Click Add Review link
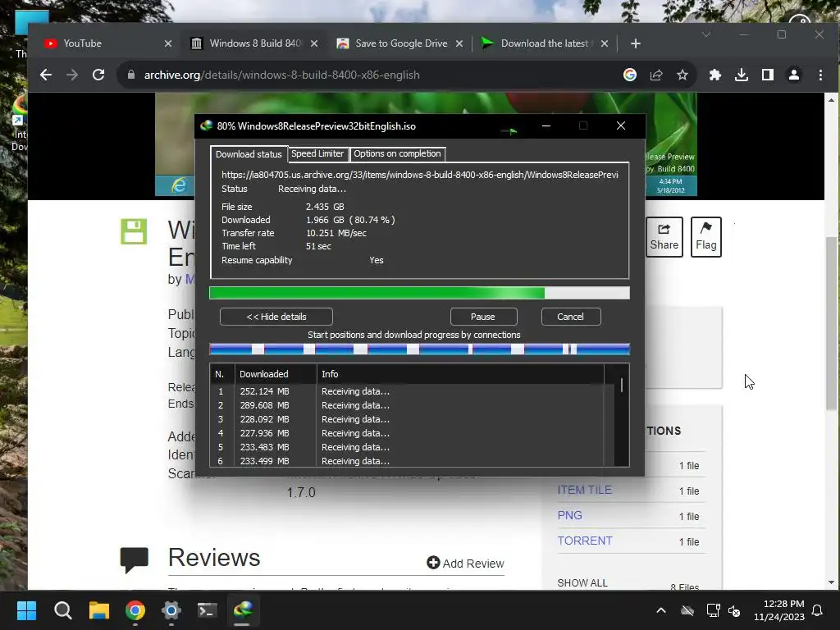The width and height of the screenshot is (840, 630). [466, 563]
